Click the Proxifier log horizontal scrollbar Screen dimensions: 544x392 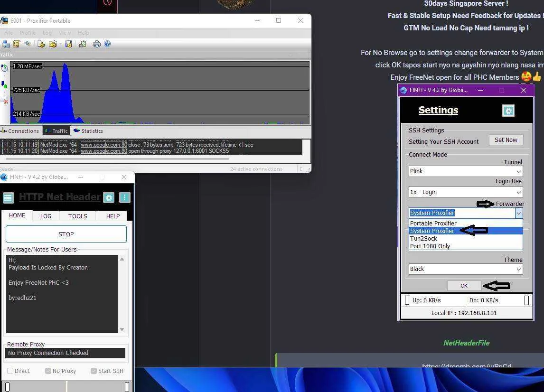tap(117, 159)
